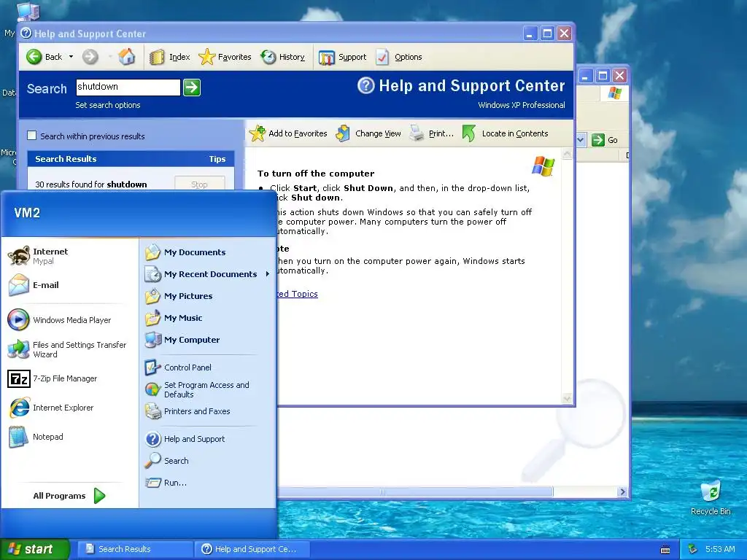Open Control Panel from Start menu
Screen dimensions: 747x560
tap(207, 367)
